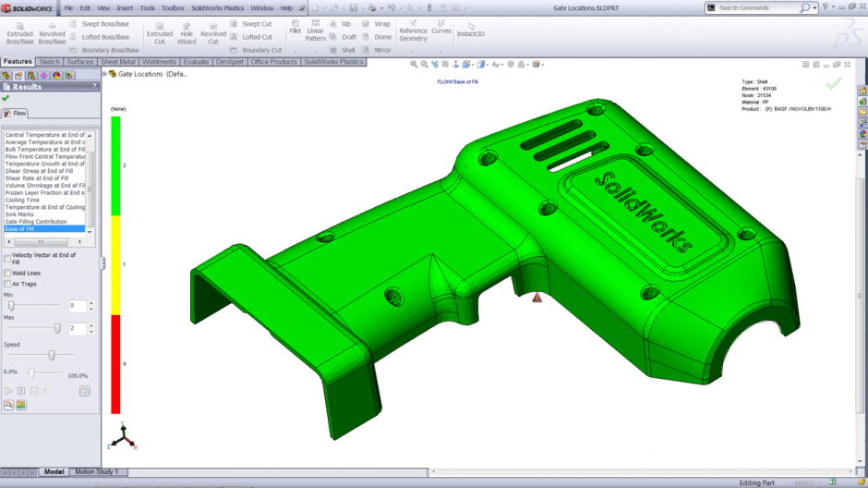The height and width of the screenshot is (488, 868).
Task: Click the Extruded Boss/Base tool
Action: [20, 34]
